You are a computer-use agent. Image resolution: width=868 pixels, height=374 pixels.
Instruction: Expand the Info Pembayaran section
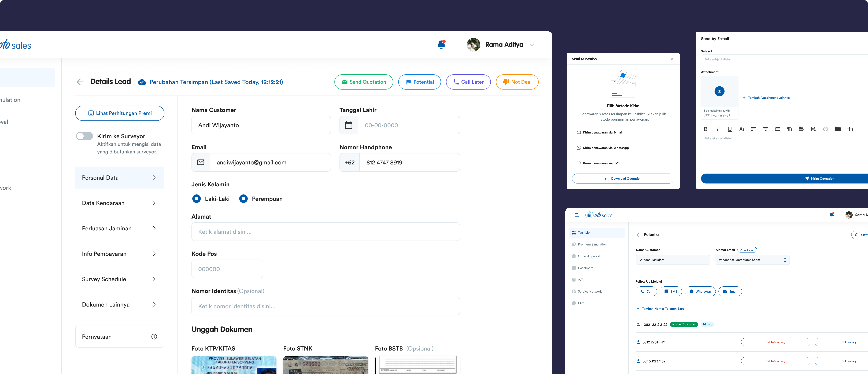coord(120,254)
